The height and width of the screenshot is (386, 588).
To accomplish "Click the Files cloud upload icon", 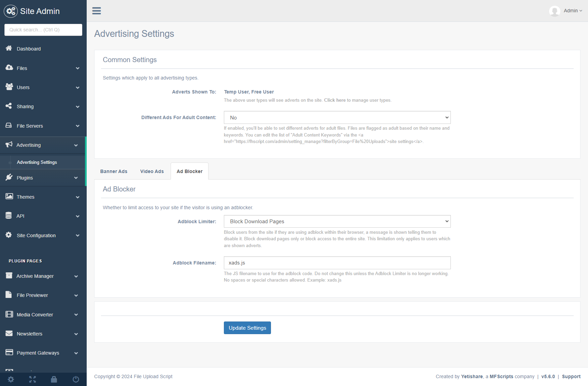I will pos(9,68).
